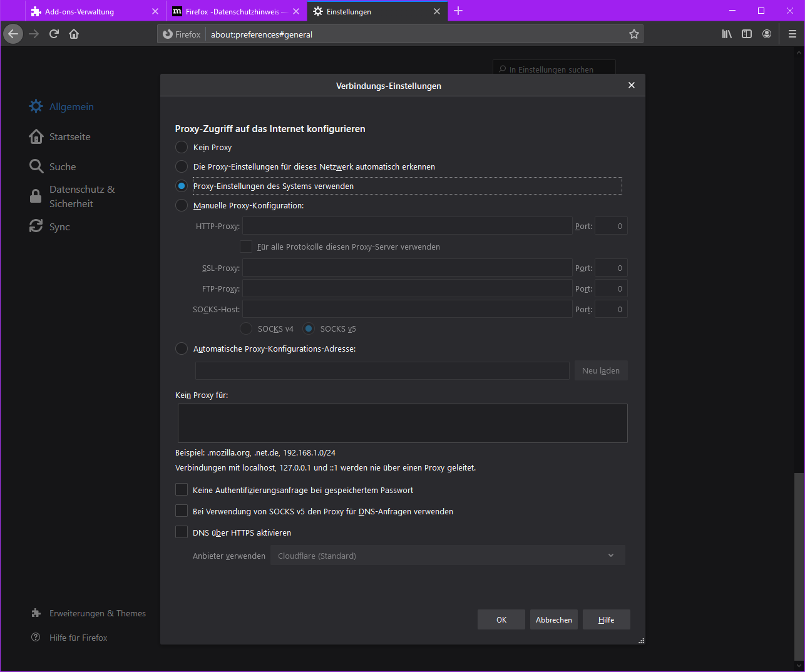The width and height of the screenshot is (805, 672).
Task: Close the Firefox-Datenschutzhinweis tab
Action: pos(296,11)
